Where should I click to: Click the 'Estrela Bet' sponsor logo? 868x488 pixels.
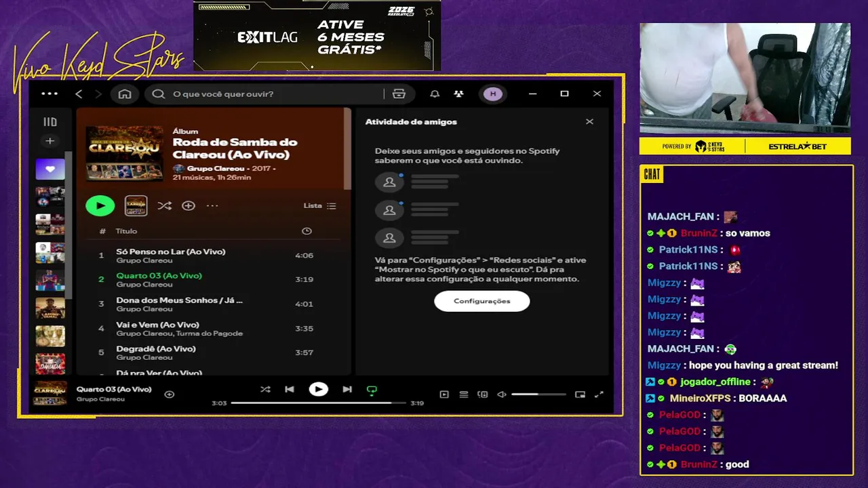pyautogui.click(x=797, y=146)
